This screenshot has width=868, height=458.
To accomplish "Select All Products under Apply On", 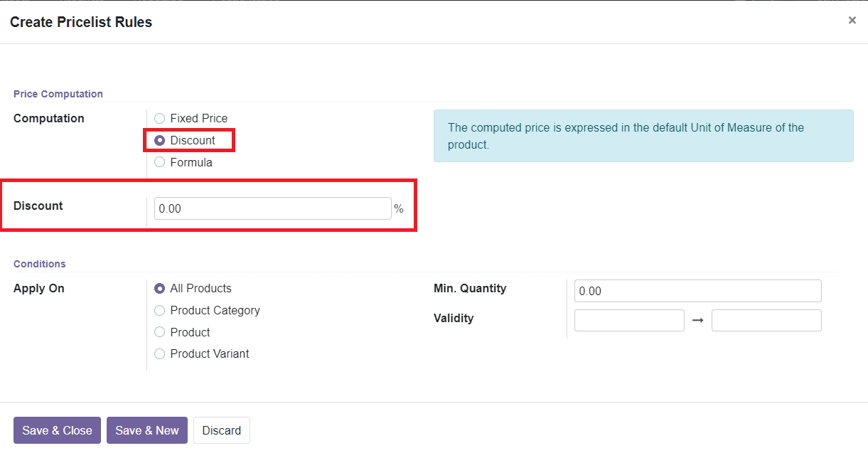I will tap(160, 289).
